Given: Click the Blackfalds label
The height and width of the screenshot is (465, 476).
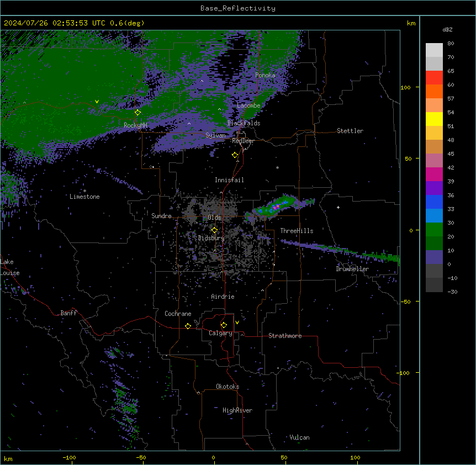Looking at the screenshot, I should coord(244,123).
